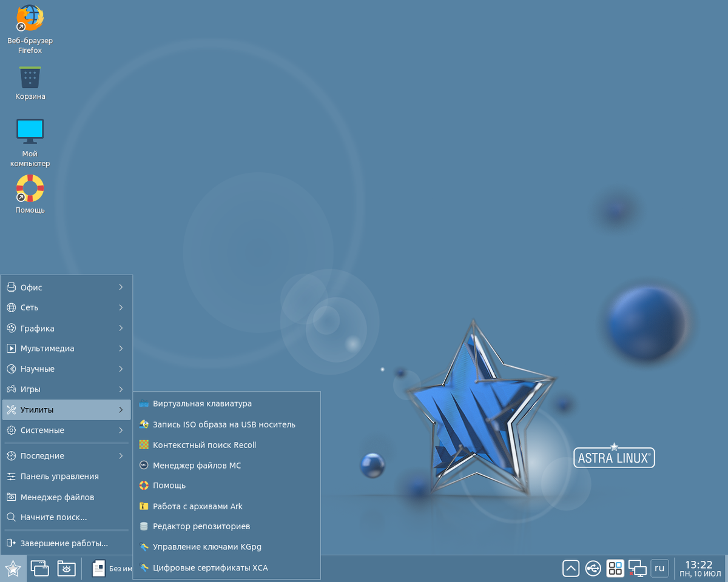Viewport: 728px width, 582px height.
Task: Open the Системные menu category
Action: pos(67,430)
